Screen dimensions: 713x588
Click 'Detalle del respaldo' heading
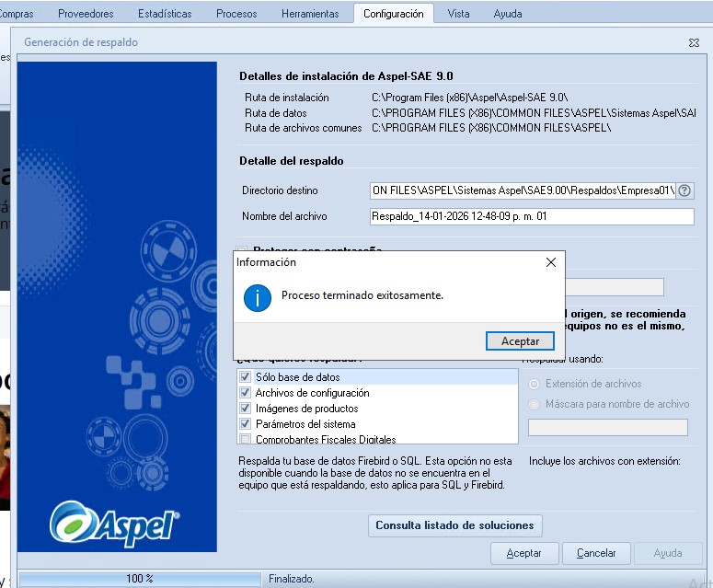292,161
